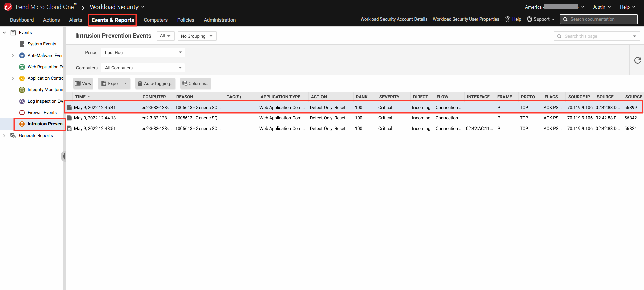Click the Events folder icon in tree
644x290 pixels.
tap(13, 33)
